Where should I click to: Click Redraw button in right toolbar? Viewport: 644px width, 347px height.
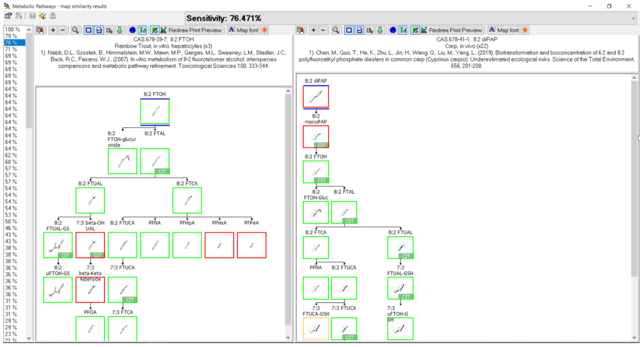[x=435, y=30]
